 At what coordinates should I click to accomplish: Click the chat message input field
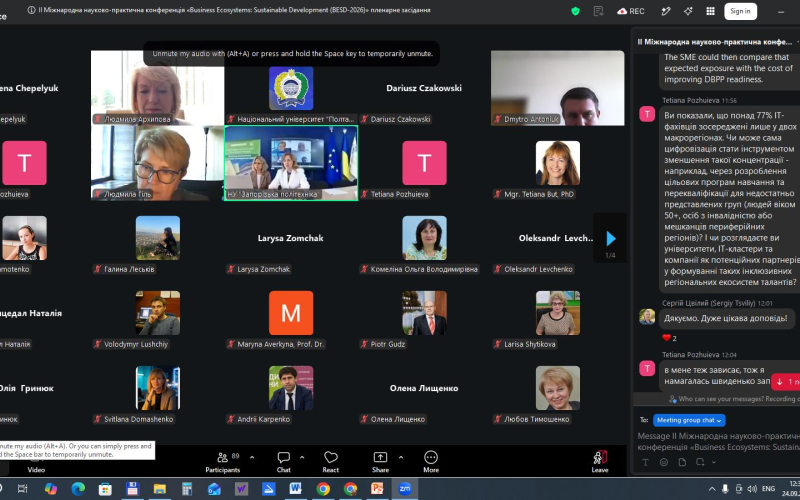pos(718,441)
